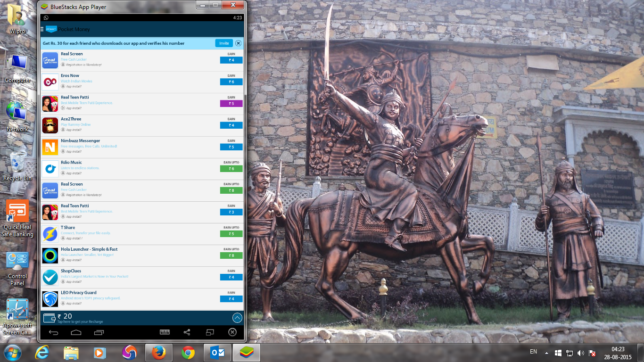Tap the ShopClues app icon
This screenshot has height=362, width=644.
(50, 277)
